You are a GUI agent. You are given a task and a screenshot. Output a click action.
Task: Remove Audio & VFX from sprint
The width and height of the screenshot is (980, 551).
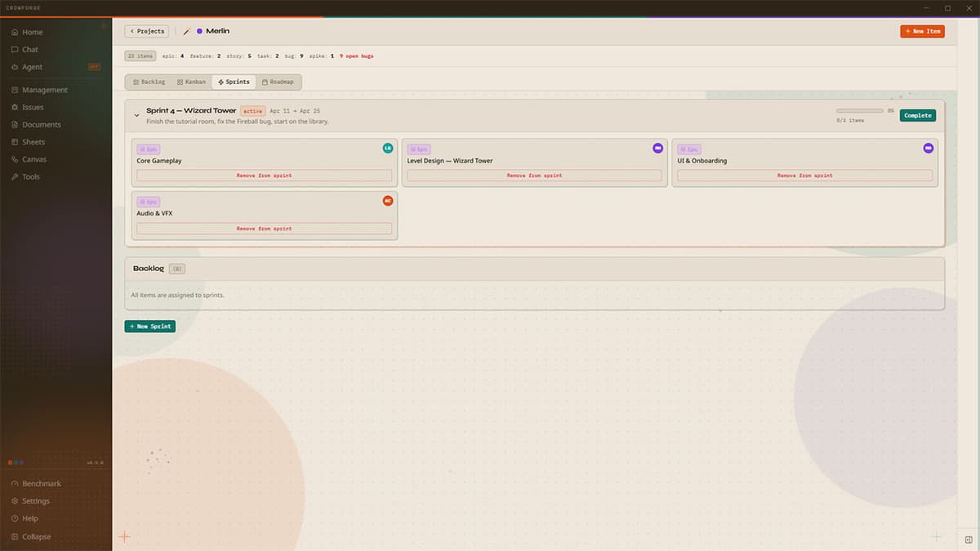(265, 229)
